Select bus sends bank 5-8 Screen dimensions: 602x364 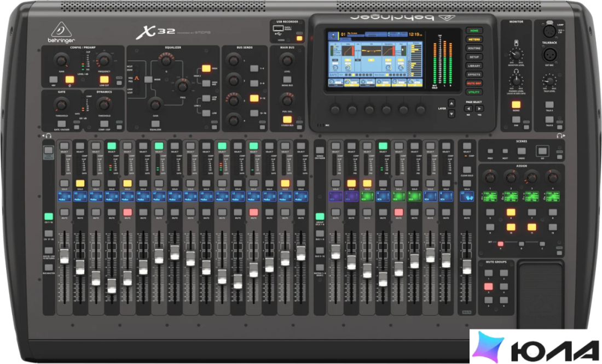click(x=254, y=83)
